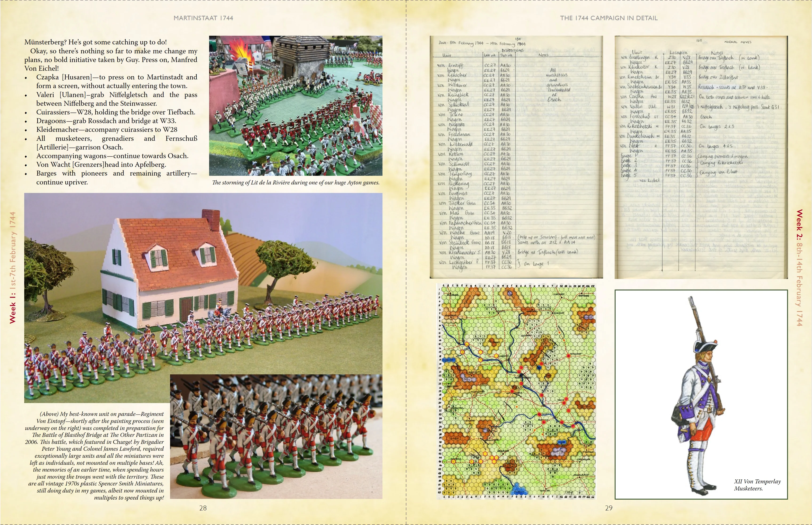Click the Dragoons grab Rossdach bullet
The height and width of the screenshot is (525, 812).
click(x=106, y=121)
